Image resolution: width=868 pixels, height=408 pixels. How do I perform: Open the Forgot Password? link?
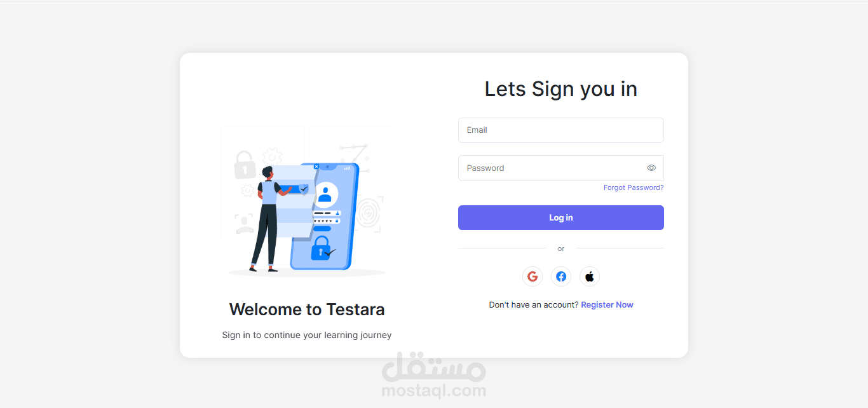tap(634, 187)
